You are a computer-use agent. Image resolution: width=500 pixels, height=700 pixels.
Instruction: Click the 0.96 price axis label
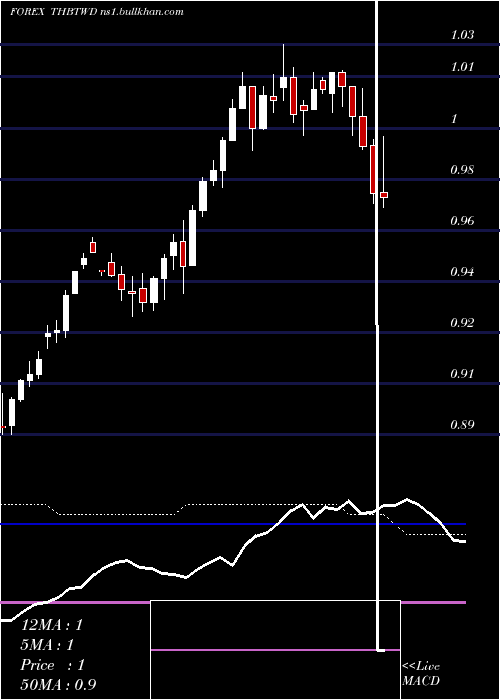point(462,221)
